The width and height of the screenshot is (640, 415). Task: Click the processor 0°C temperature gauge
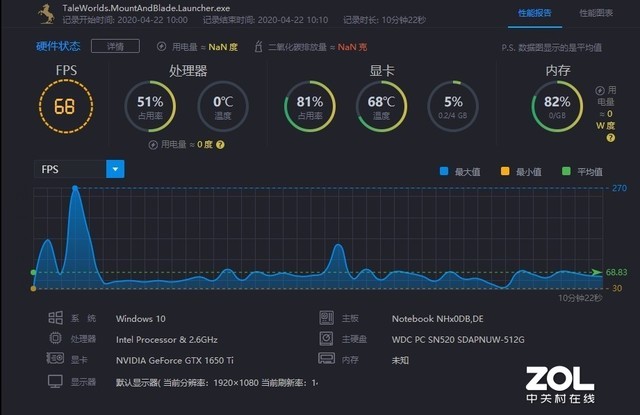(x=223, y=106)
